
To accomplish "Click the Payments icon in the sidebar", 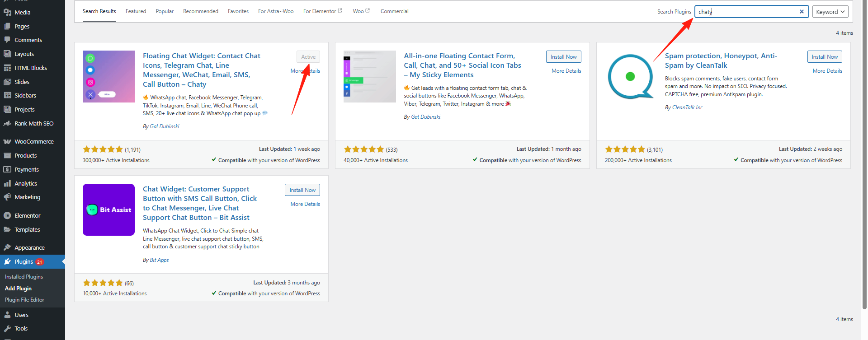I will 7,170.
